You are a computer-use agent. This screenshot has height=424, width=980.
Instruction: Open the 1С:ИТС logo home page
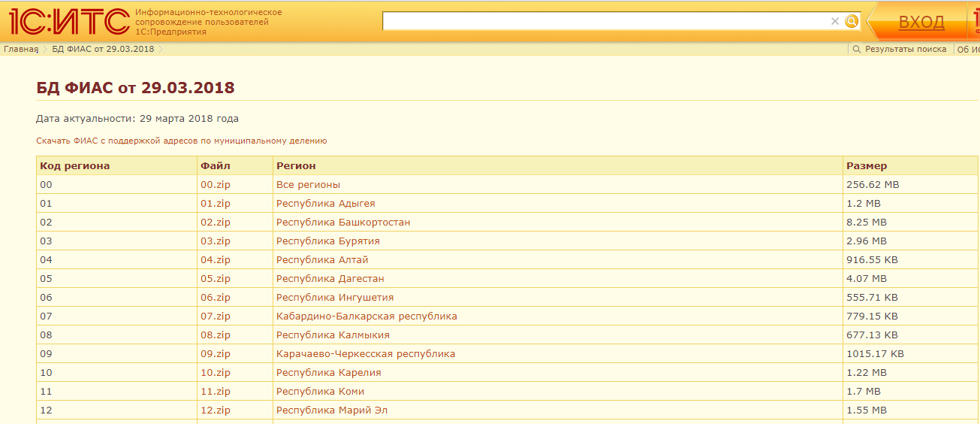69,22
